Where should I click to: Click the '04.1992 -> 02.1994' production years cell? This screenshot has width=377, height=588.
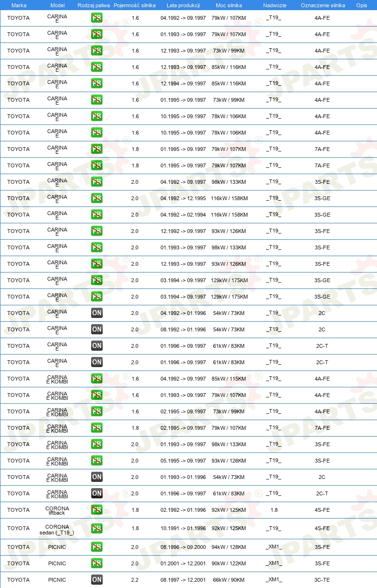point(183,215)
